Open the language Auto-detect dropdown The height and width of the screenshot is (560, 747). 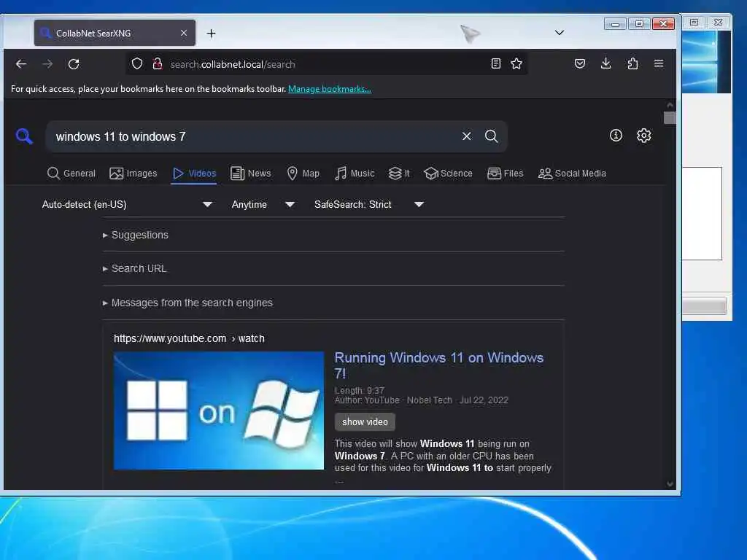(x=127, y=204)
